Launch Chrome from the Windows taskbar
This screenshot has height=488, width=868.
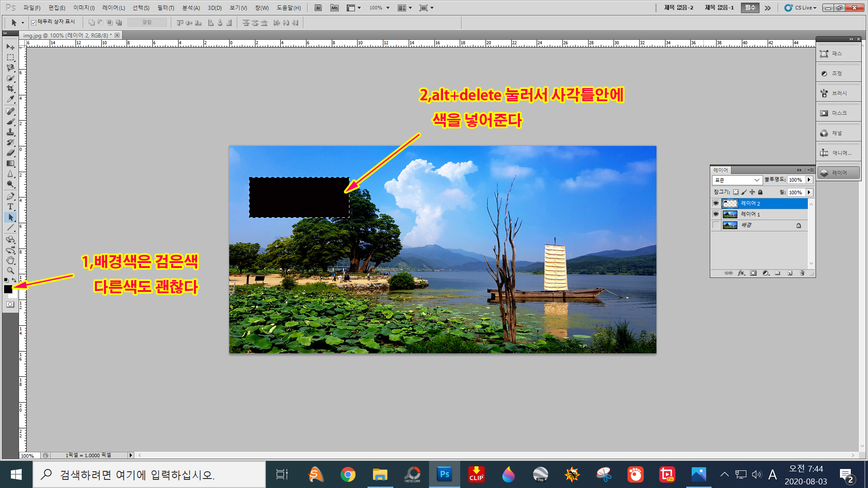348,474
